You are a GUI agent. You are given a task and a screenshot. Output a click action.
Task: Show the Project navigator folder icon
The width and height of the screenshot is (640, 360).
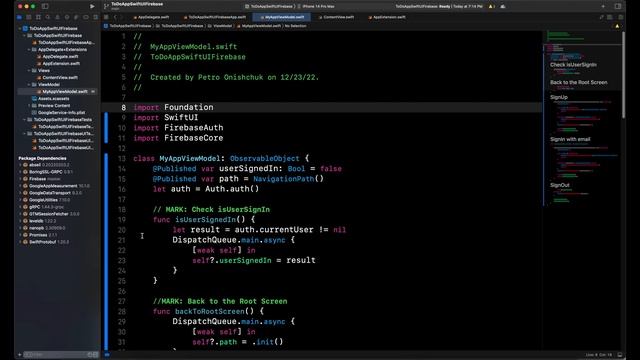pyautogui.click(x=19, y=17)
